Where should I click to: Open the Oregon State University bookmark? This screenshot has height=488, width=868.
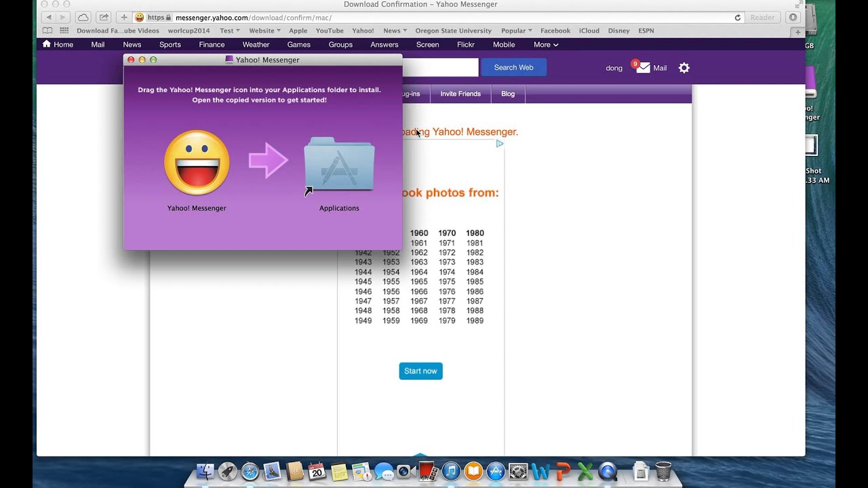tap(454, 30)
